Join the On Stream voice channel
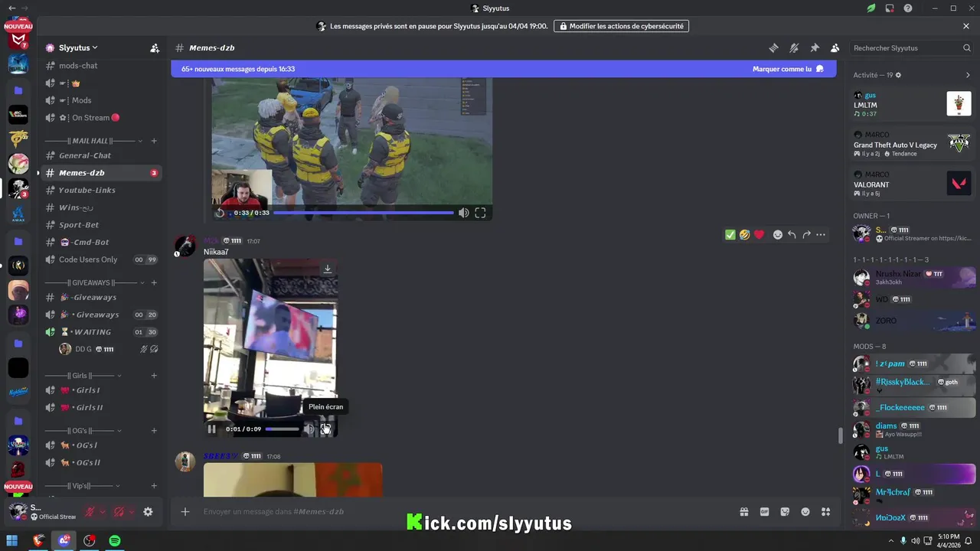Screen dimensions: 980x551 pos(101,118)
